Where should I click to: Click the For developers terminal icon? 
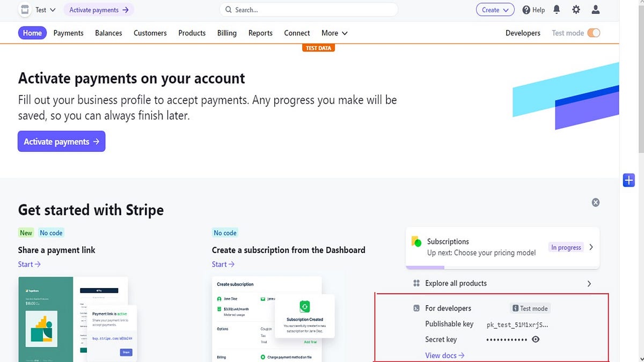(416, 308)
